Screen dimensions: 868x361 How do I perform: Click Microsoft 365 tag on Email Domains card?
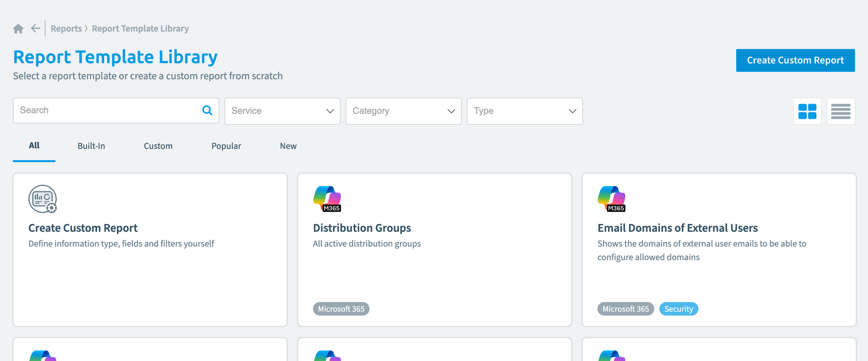click(x=626, y=309)
